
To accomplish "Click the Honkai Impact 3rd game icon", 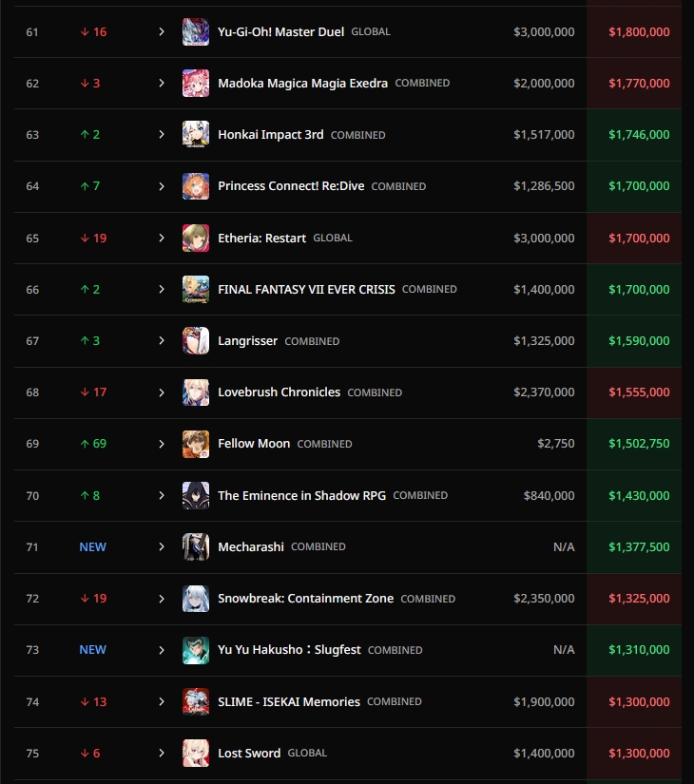I will 196,135.
